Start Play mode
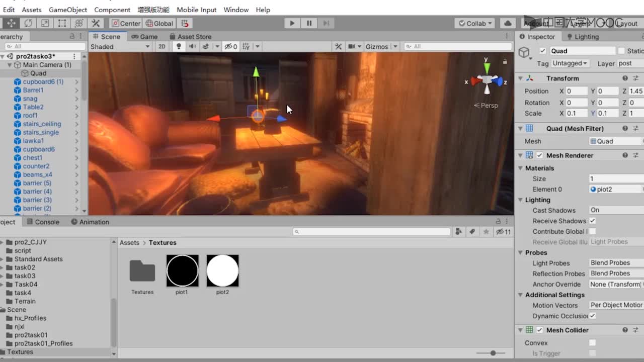 (x=292, y=23)
